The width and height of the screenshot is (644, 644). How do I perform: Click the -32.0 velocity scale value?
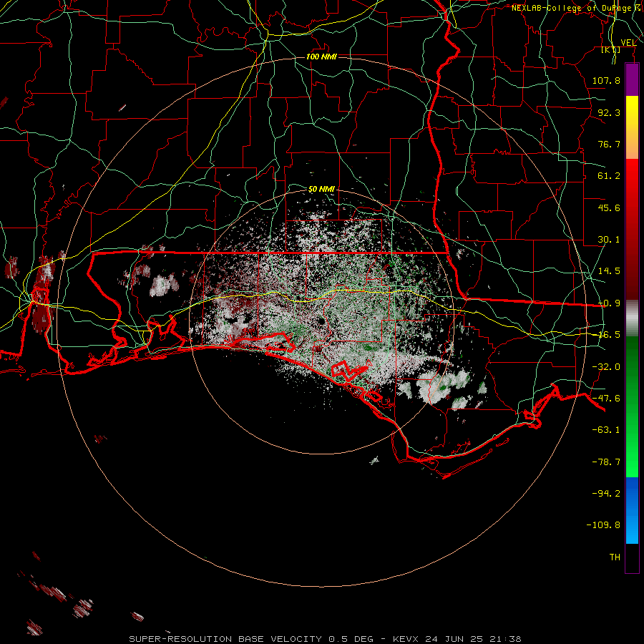coord(606,367)
